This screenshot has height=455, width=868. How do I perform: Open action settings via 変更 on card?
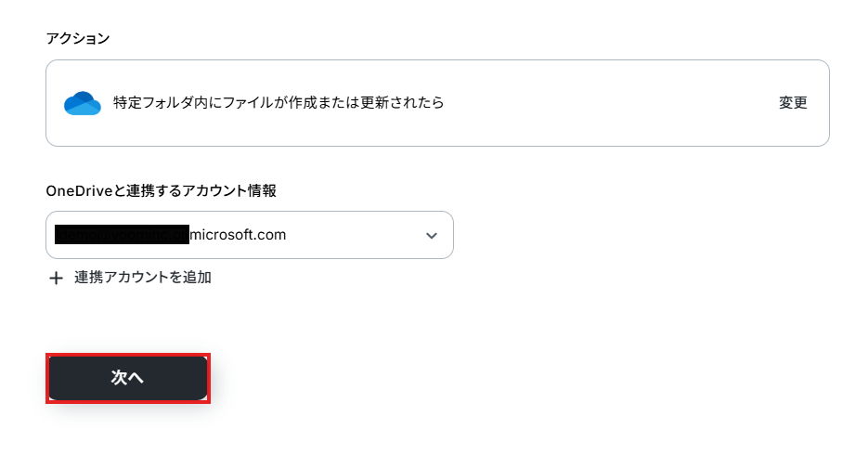(x=793, y=103)
